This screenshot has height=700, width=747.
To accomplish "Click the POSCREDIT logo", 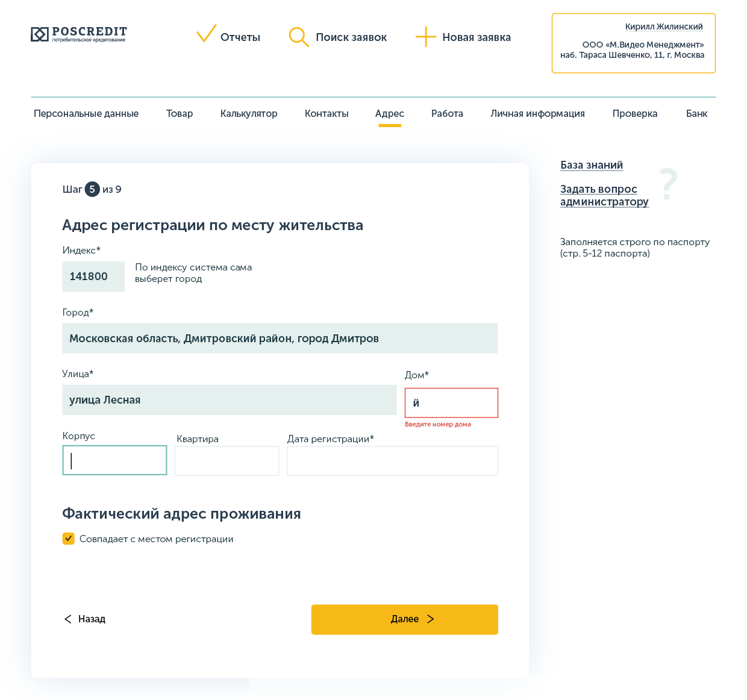I will (79, 34).
